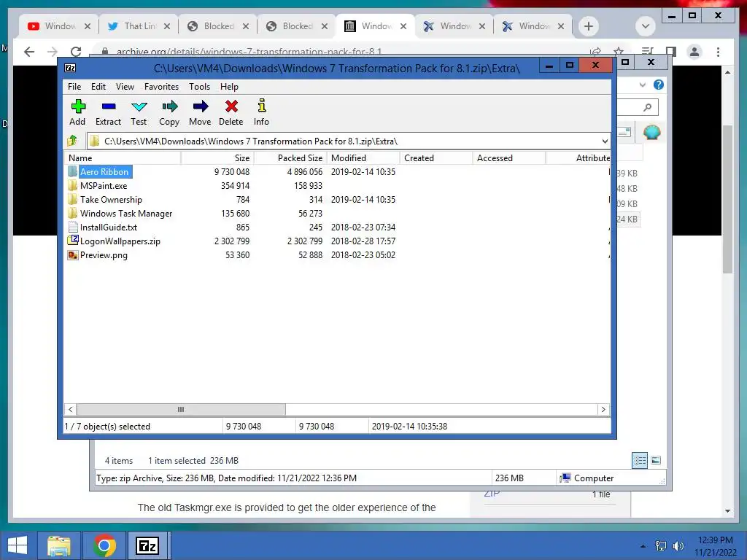
Task: Click the Copy toolbar icon
Action: 169,112
